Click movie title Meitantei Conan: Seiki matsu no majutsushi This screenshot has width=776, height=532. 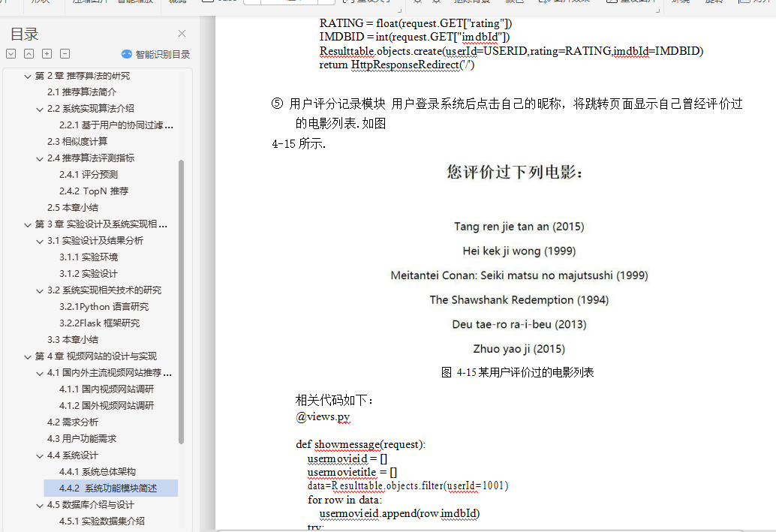(x=519, y=275)
